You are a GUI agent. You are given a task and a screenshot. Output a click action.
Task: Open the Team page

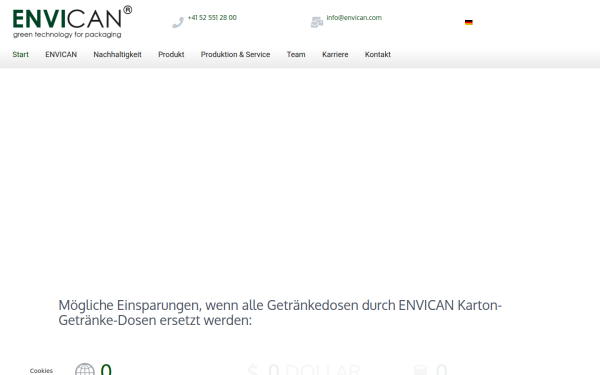pyautogui.click(x=296, y=54)
